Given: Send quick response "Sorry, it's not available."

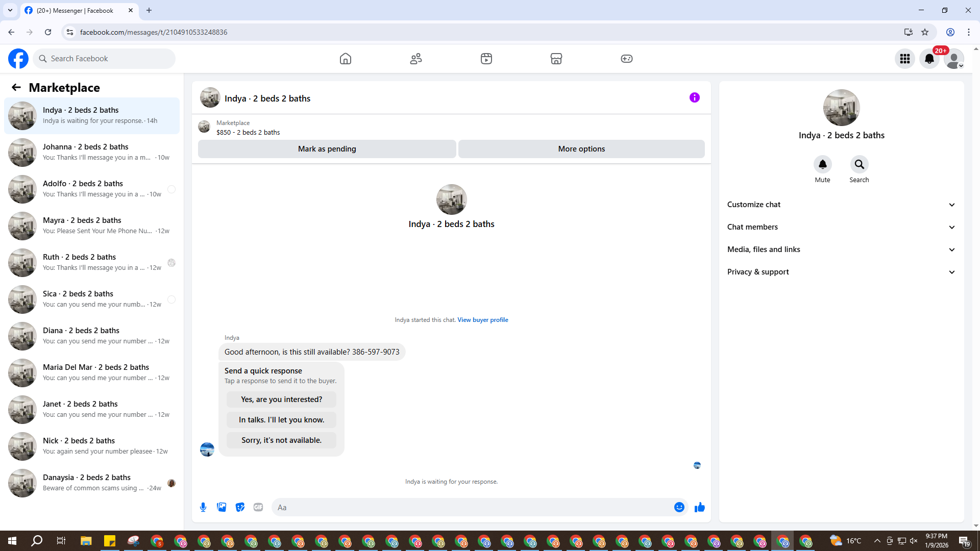Looking at the screenshot, I should point(281,440).
